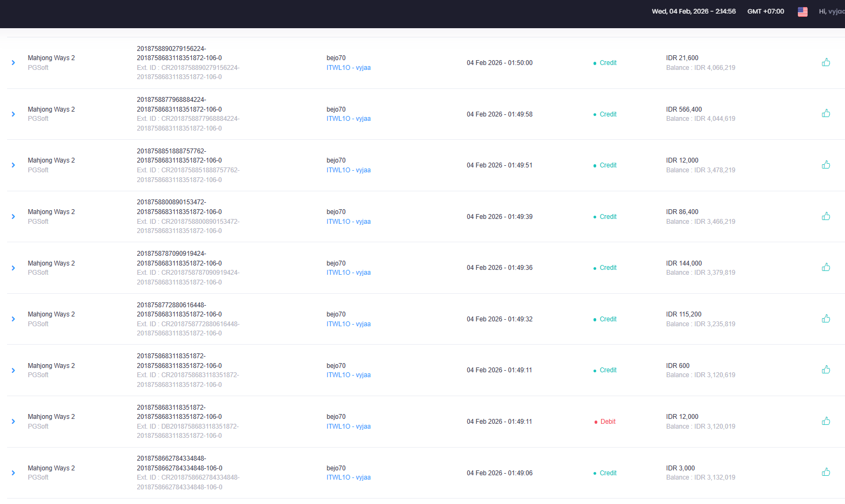Image resolution: width=845 pixels, height=504 pixels.
Task: Open the GMT +07:00 timezone selector
Action: pos(765,11)
